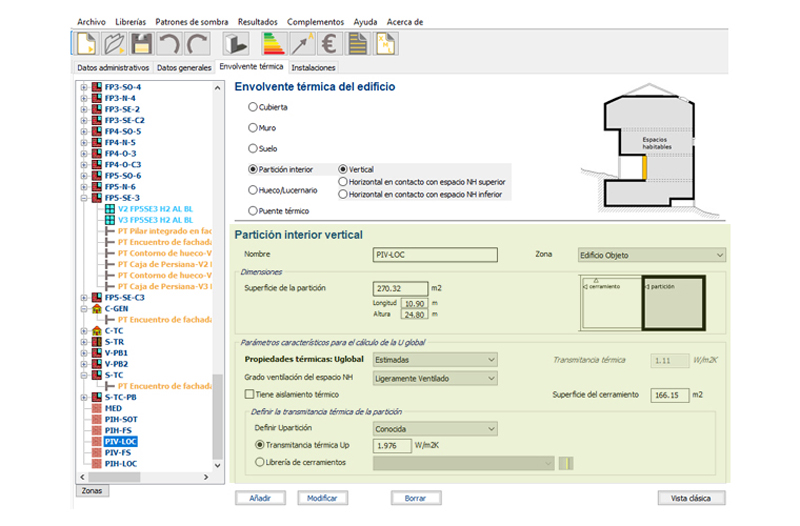The height and width of the screenshot is (526, 800).
Task: Open the Resultados menu
Action: pos(258,22)
